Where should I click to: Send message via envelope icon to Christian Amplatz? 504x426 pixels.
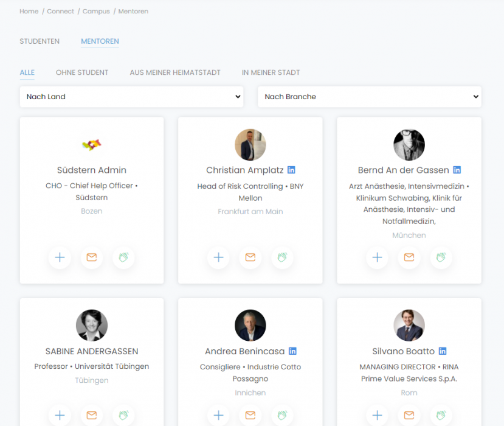click(250, 257)
